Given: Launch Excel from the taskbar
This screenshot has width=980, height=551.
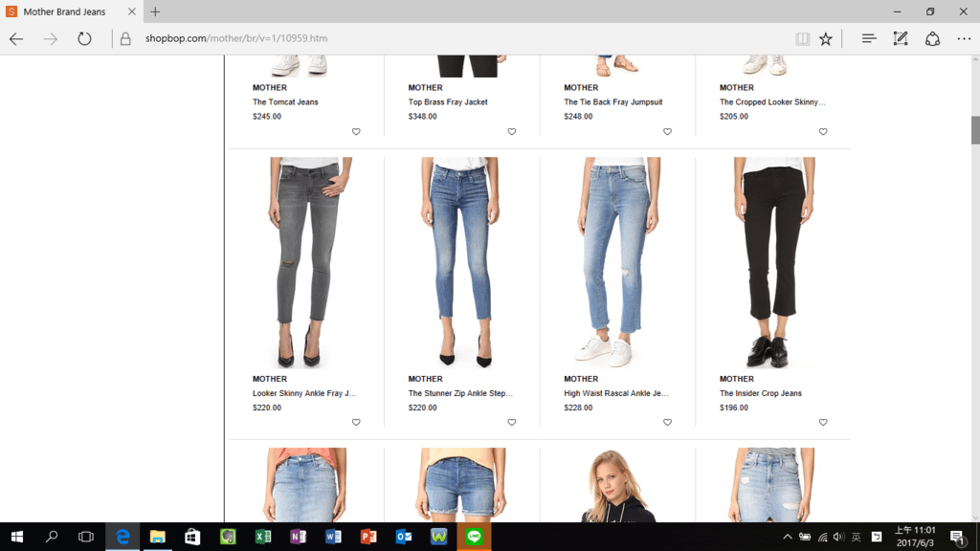Looking at the screenshot, I should click(x=263, y=537).
